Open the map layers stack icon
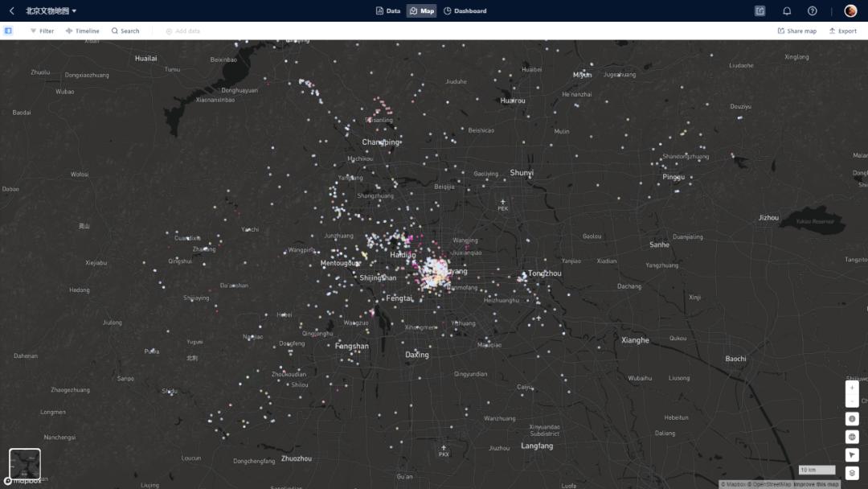This screenshot has width=868, height=489. click(x=852, y=473)
